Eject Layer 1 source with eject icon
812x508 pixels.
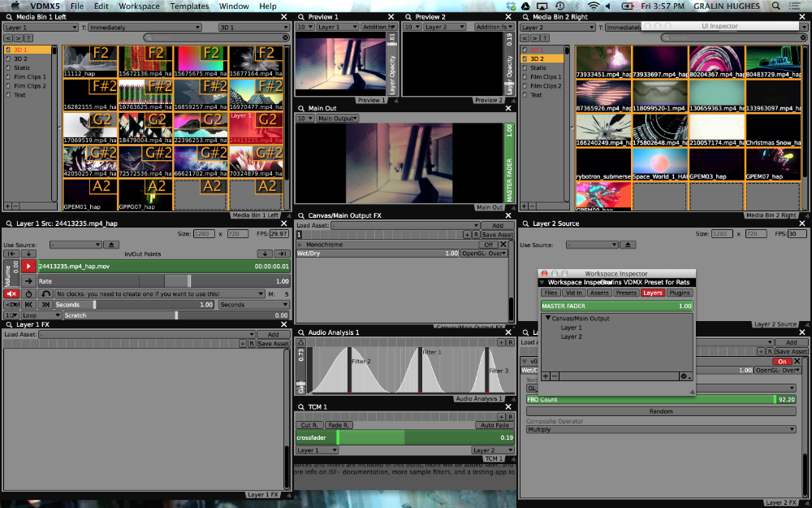pos(111,245)
